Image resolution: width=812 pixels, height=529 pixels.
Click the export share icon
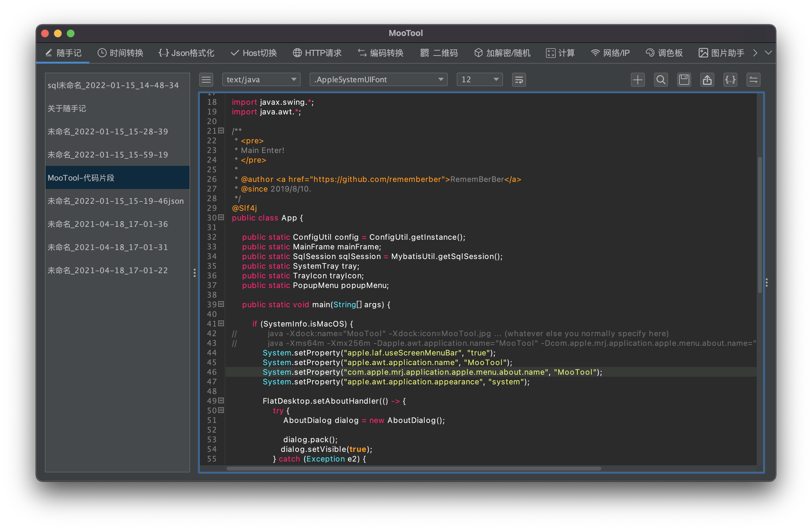(707, 80)
